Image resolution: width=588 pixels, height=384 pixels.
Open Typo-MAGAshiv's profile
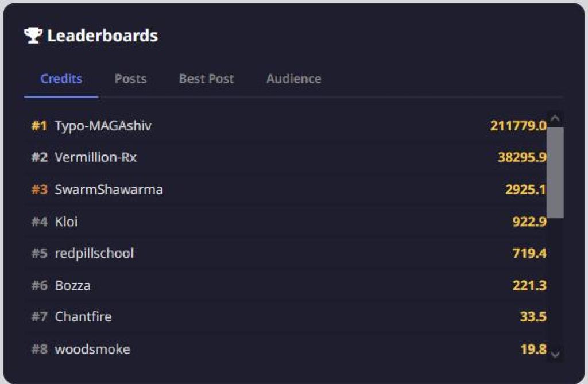(103, 126)
